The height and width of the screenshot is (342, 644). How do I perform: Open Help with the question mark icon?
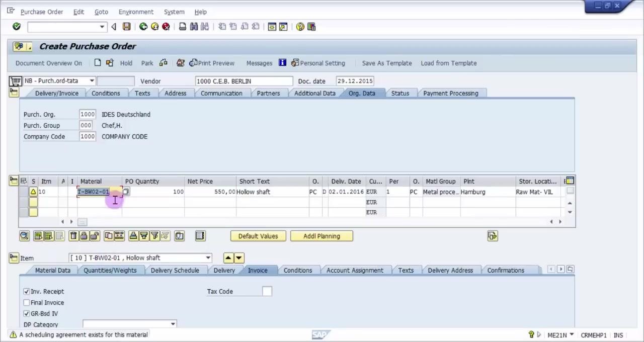pyautogui.click(x=300, y=27)
